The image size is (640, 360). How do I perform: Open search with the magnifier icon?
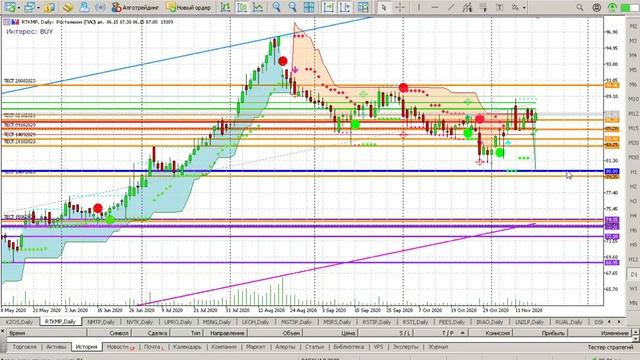(580, 7)
